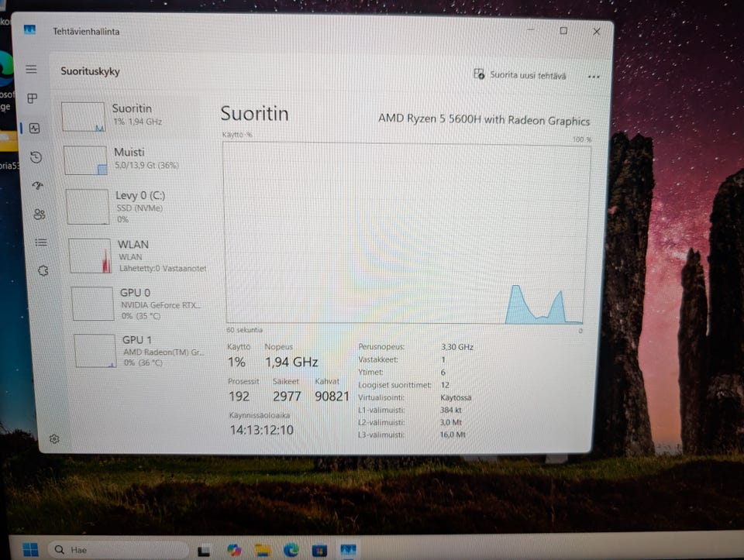The height and width of the screenshot is (560, 744).
Task: Click the Perusnopeus 3,30 GHz value
Action: point(457,347)
